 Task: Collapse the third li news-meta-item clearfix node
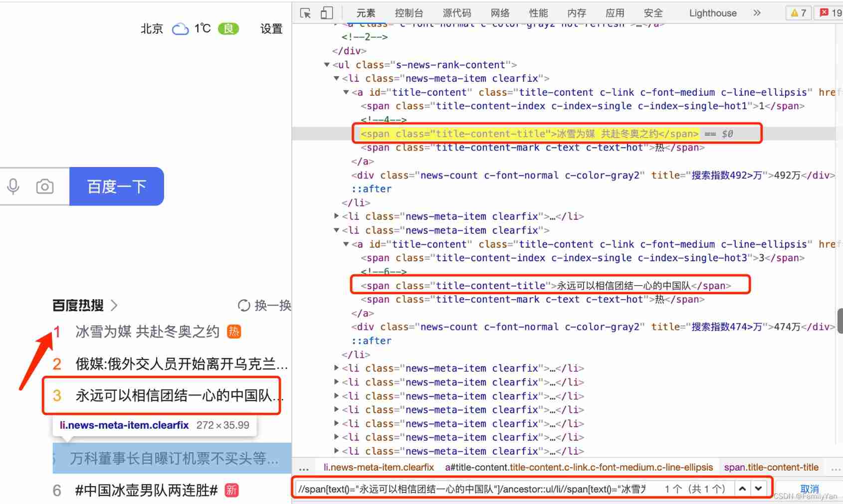pos(336,230)
